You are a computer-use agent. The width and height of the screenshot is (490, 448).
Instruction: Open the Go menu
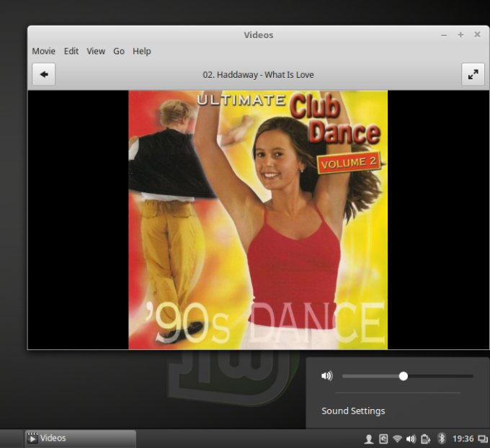[119, 51]
